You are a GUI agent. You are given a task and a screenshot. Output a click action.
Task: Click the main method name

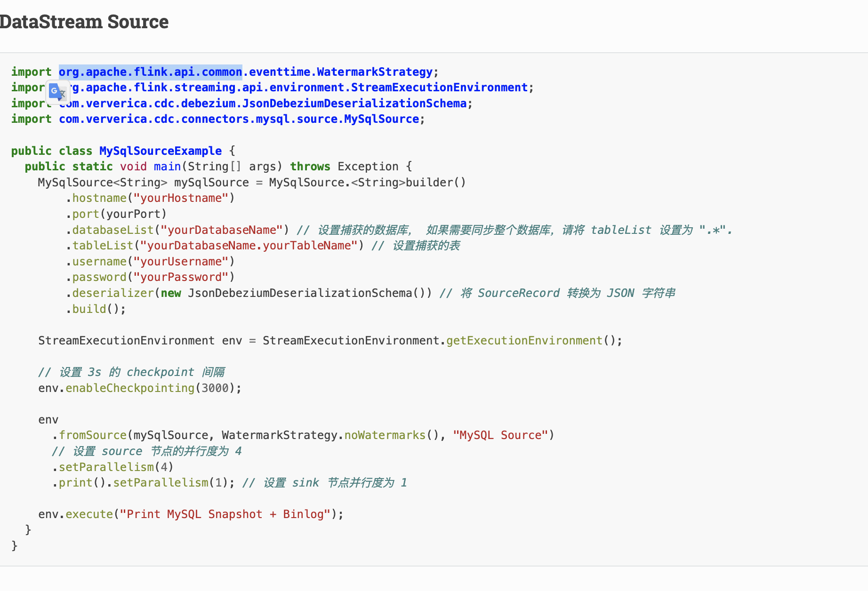(x=167, y=167)
